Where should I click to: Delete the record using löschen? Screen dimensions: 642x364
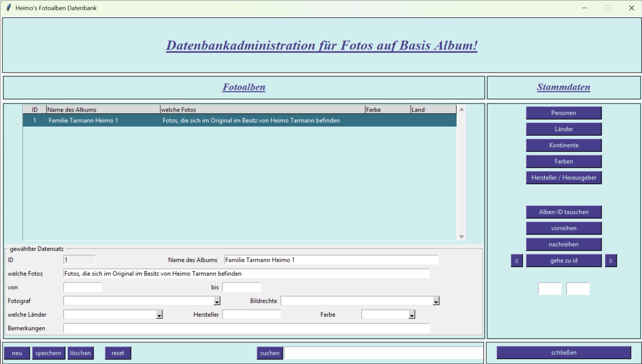80,353
